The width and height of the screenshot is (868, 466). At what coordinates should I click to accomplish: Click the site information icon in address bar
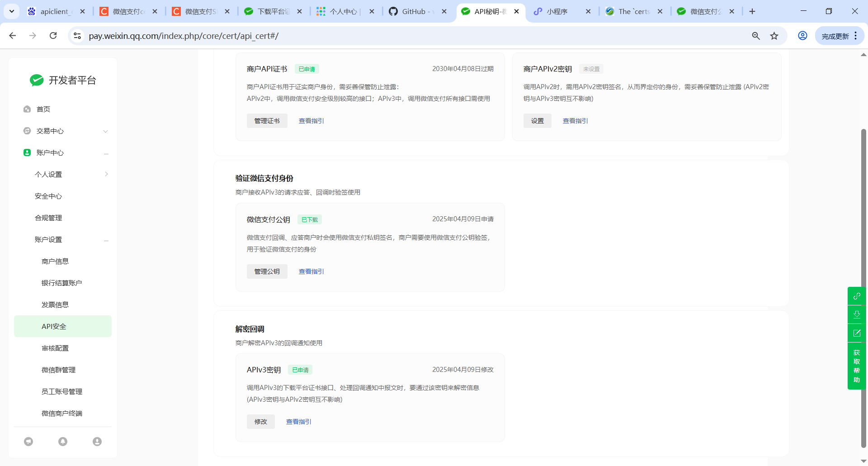click(77, 36)
